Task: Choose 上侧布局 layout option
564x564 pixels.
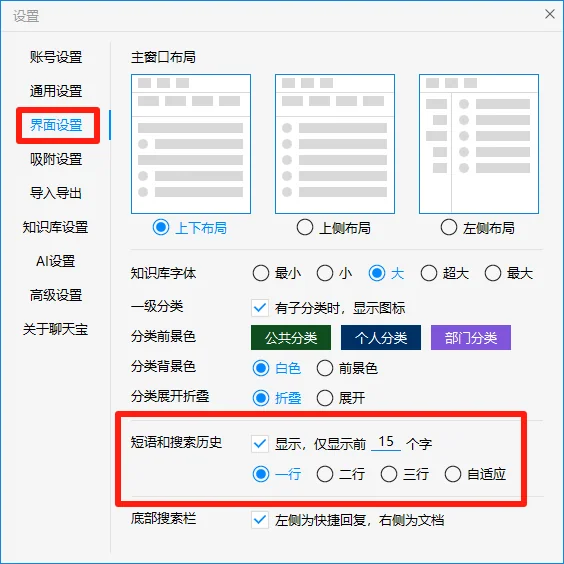Action: tap(305, 227)
